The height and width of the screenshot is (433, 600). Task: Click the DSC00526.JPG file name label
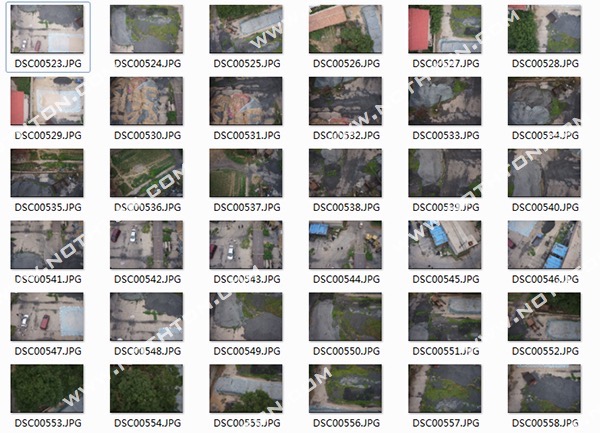[346, 63]
